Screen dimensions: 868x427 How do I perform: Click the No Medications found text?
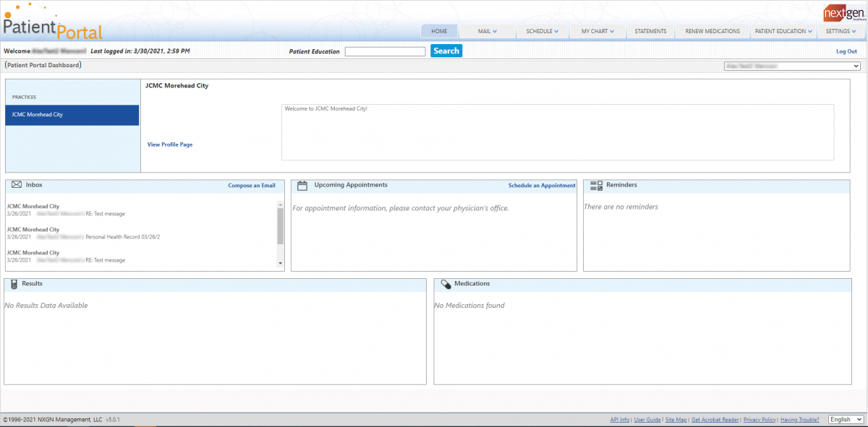coord(469,306)
